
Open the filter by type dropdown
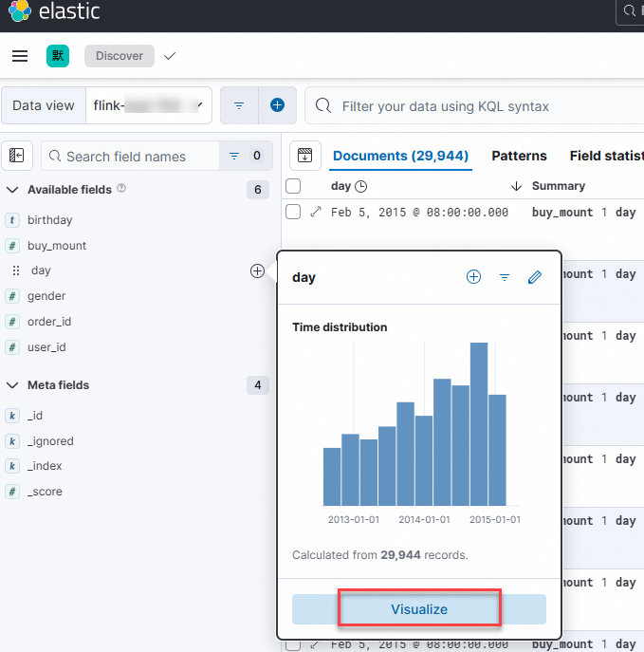point(246,156)
